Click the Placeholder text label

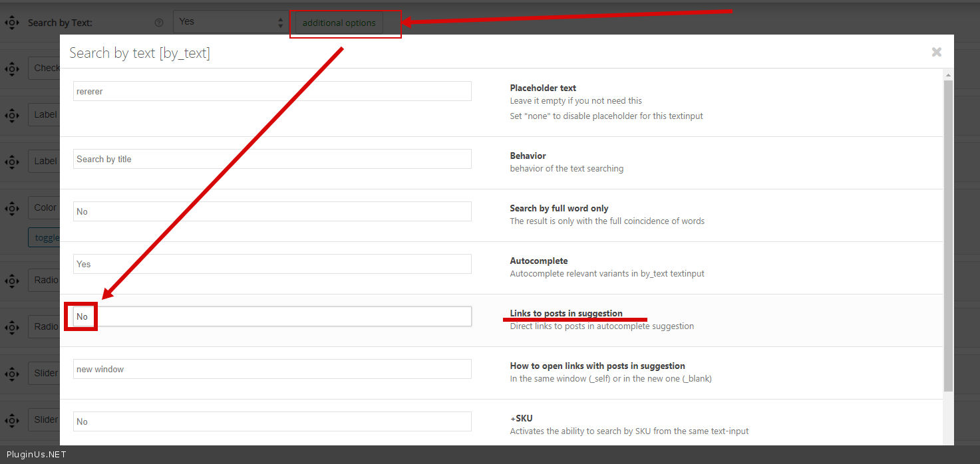point(543,88)
